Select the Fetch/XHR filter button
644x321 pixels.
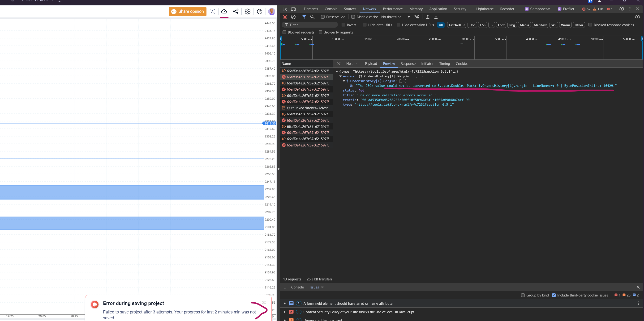click(x=456, y=25)
